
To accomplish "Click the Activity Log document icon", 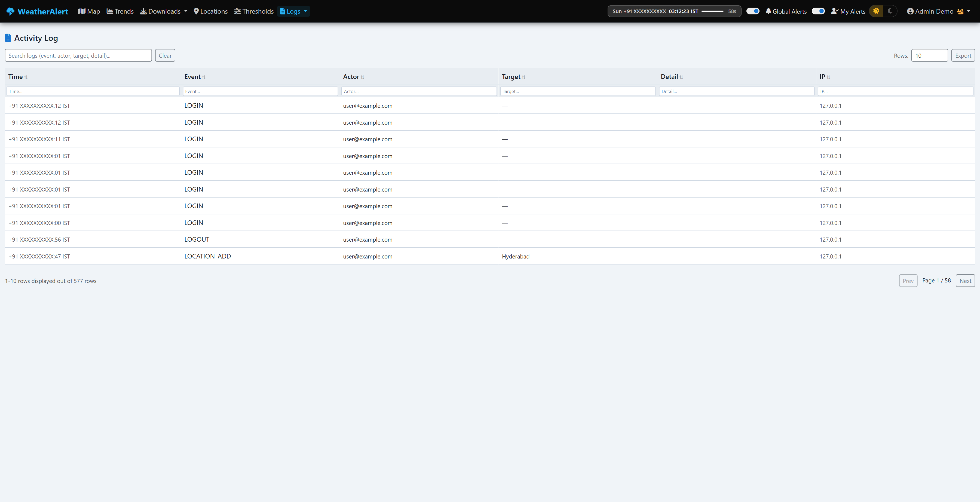I will pyautogui.click(x=8, y=37).
